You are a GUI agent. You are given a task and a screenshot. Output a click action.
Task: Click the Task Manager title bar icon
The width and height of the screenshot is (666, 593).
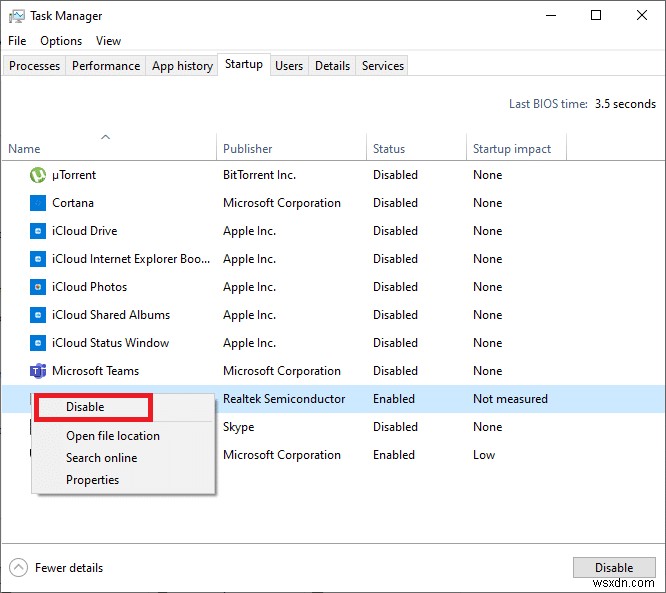coord(16,16)
